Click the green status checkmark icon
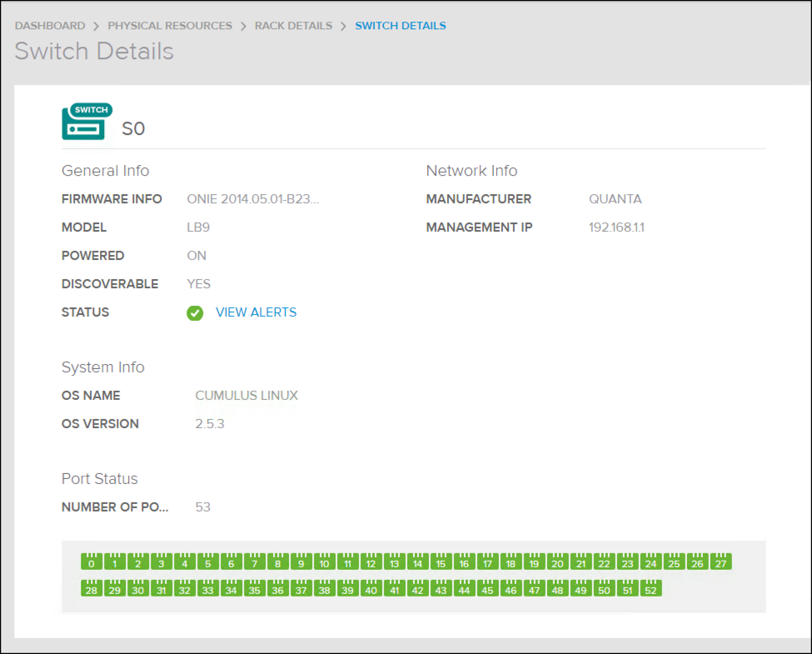This screenshot has height=654, width=812. pos(194,312)
